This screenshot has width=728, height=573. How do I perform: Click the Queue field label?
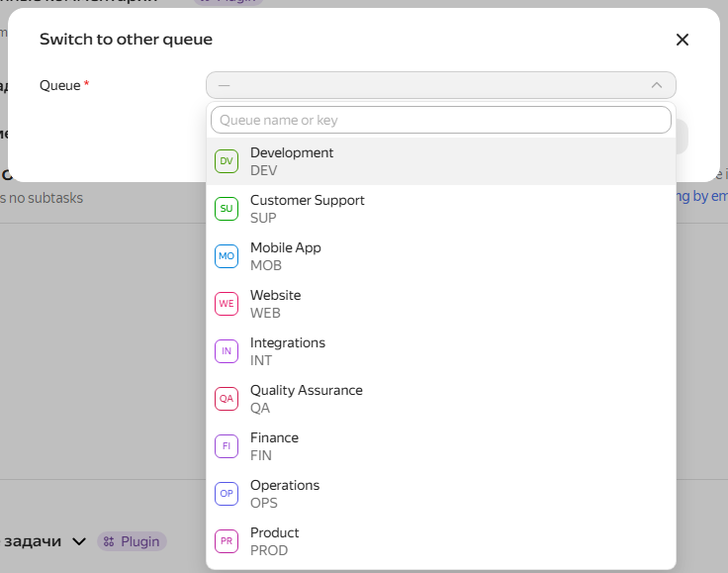[60, 85]
